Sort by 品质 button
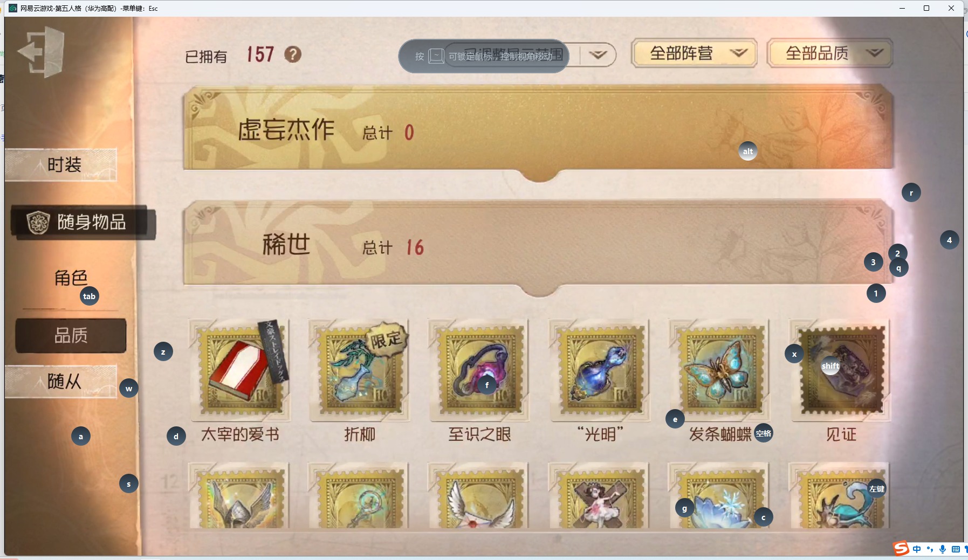The image size is (968, 560). click(x=71, y=336)
